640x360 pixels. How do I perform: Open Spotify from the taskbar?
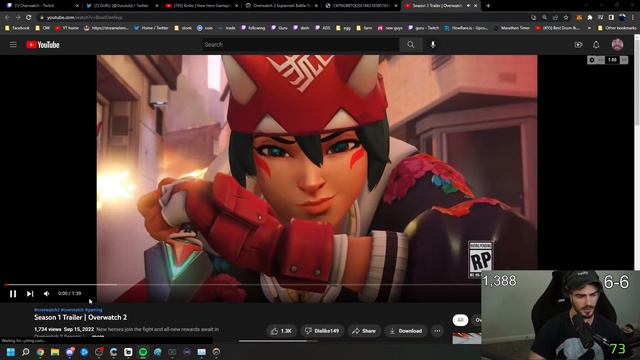point(143,352)
